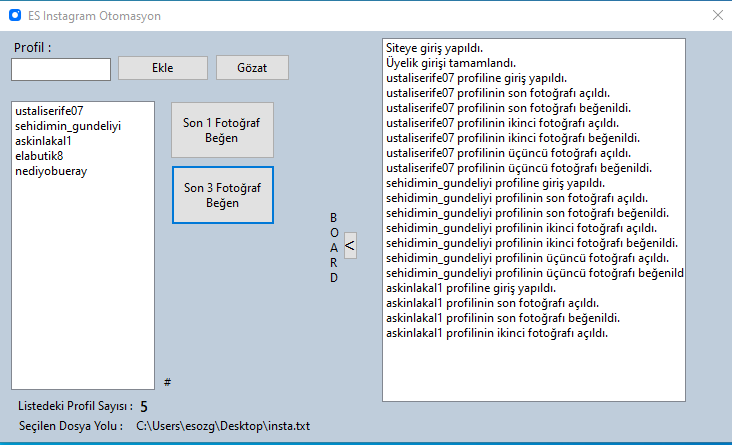Click log 'sehidimin_gundeliyi profilinin üçüncü fotoğrafı açıldı.'
The width and height of the screenshot is (732, 445).
[528, 258]
